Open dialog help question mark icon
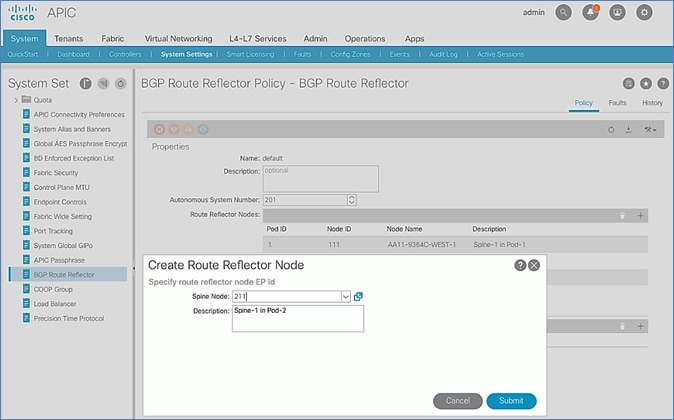The height and width of the screenshot is (420, 674). point(520,265)
